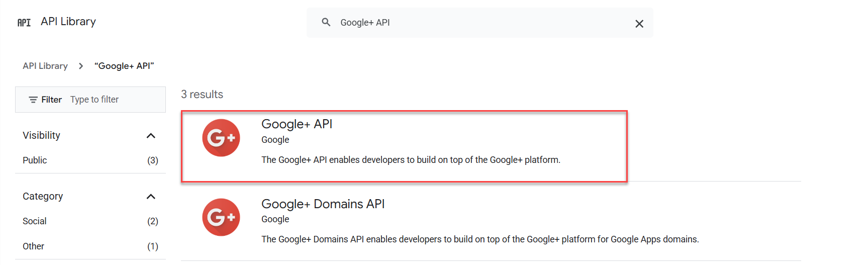Image resolution: width=868 pixels, height=265 pixels.
Task: Click the API Library page title
Action: coord(68,22)
